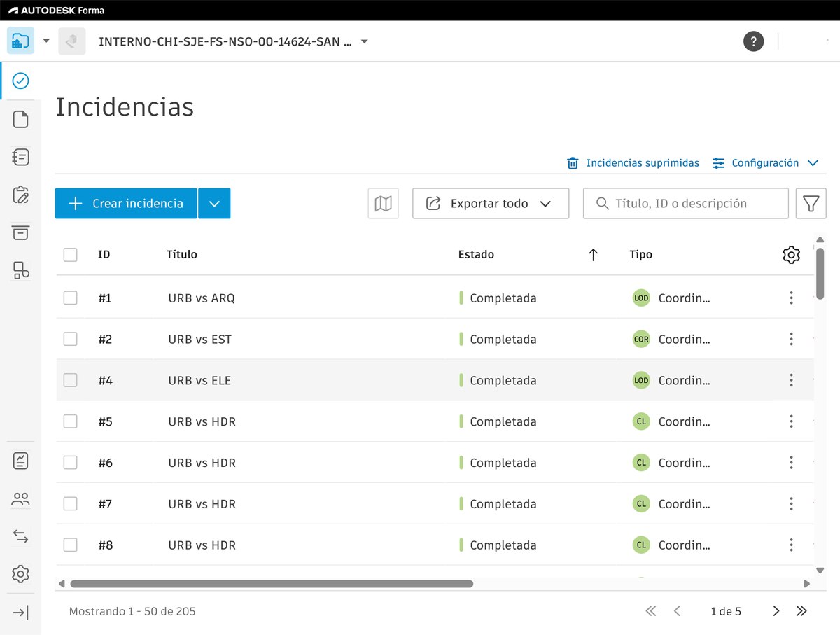This screenshot has width=840, height=635.
Task: Open the sidebar Settings gear icon
Action: point(21,574)
